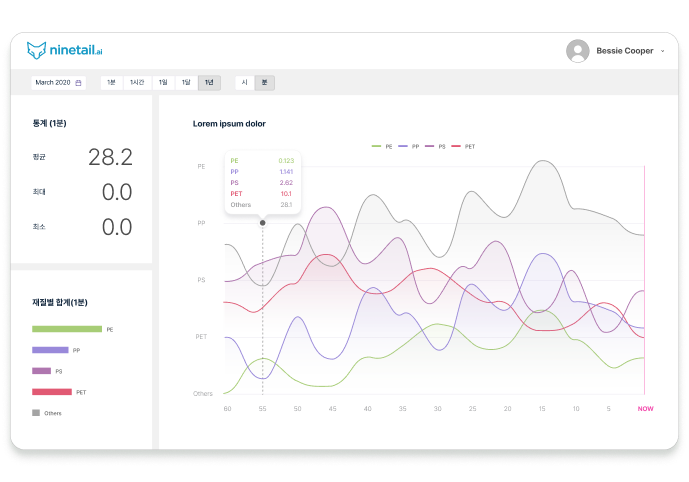Click the gray Others legend square
Image resolution: width=689 pixels, height=482 pixels.
pyautogui.click(x=36, y=412)
